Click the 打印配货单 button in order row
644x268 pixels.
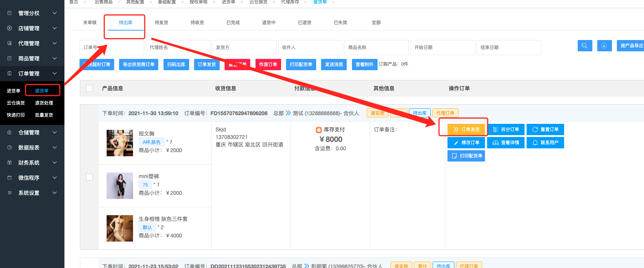click(x=466, y=156)
